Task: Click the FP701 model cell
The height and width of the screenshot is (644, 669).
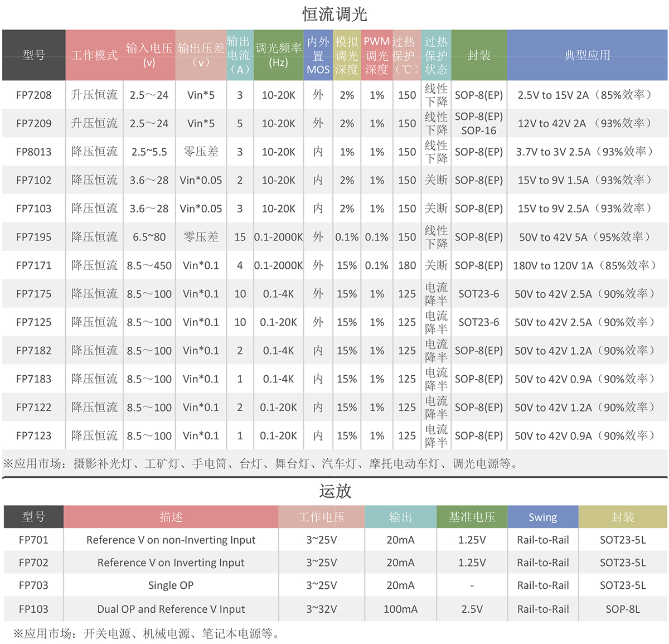Action: pos(33,540)
